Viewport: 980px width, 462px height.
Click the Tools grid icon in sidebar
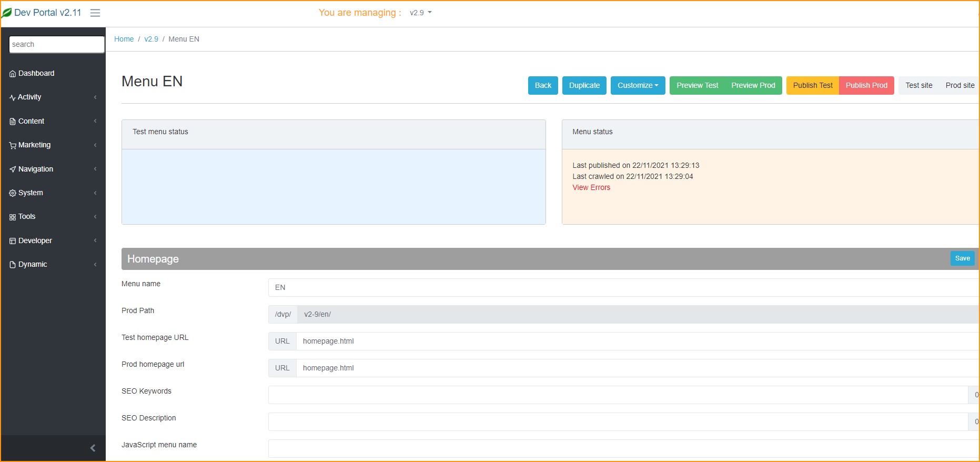pos(13,217)
